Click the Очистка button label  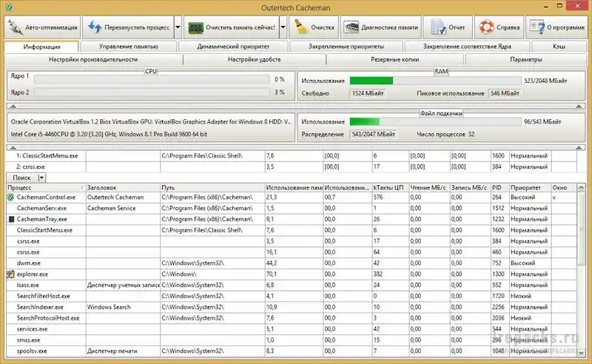[x=323, y=27]
